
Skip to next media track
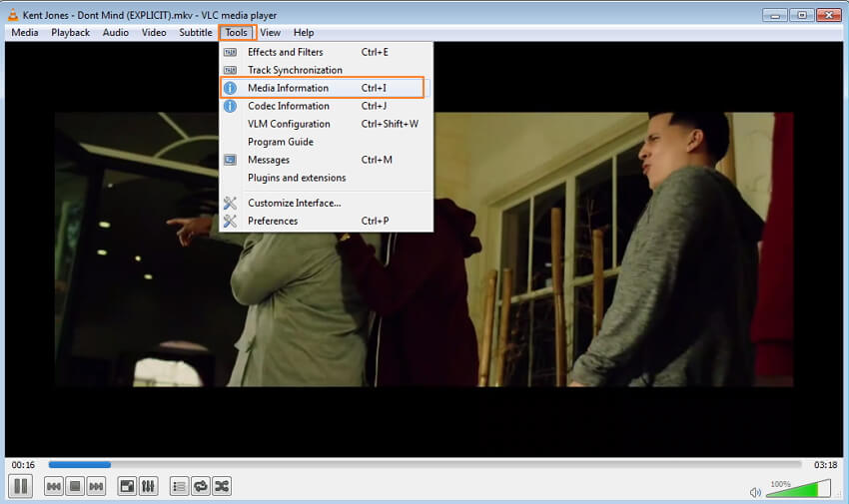96,487
